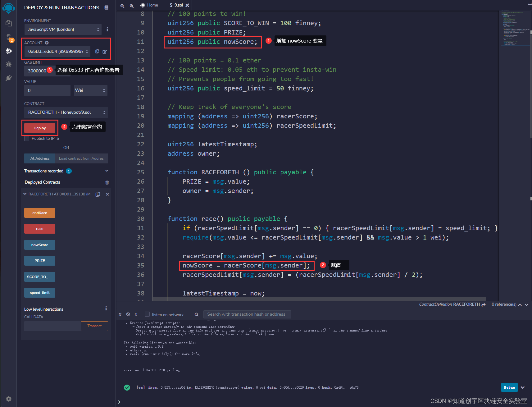Open Settings gear at sidebar bottom
The width and height of the screenshot is (532, 407).
coord(9,399)
